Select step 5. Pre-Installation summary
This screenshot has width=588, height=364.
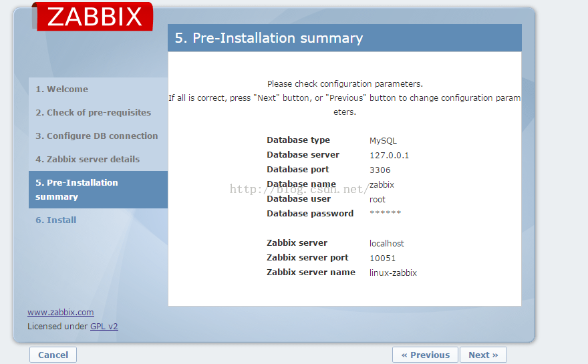coord(98,190)
